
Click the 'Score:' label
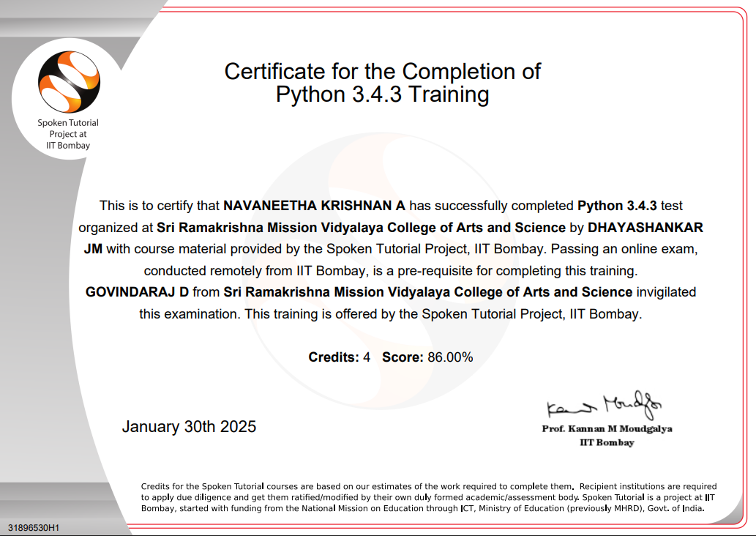coord(403,357)
